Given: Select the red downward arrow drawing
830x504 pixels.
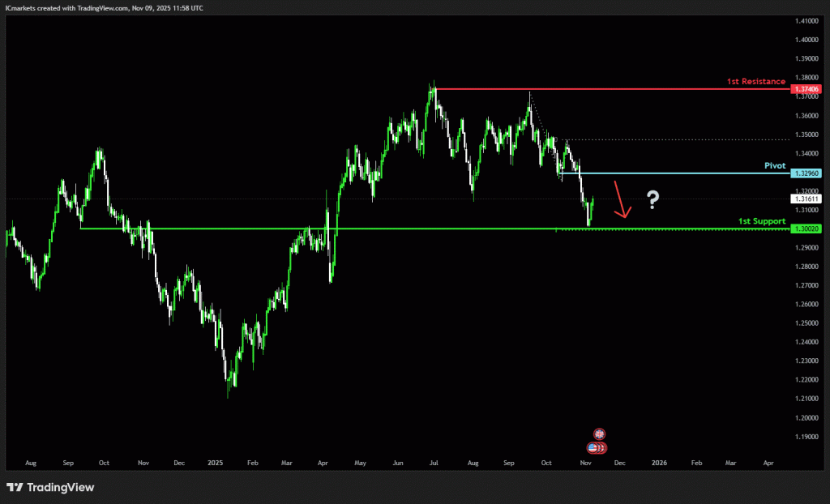Looking at the screenshot, I should [620, 200].
